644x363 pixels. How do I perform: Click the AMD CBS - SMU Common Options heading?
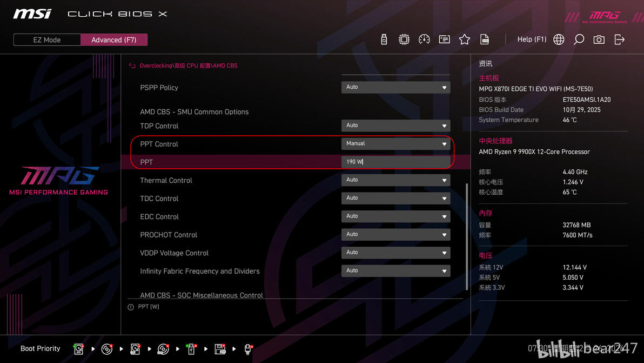coord(194,112)
